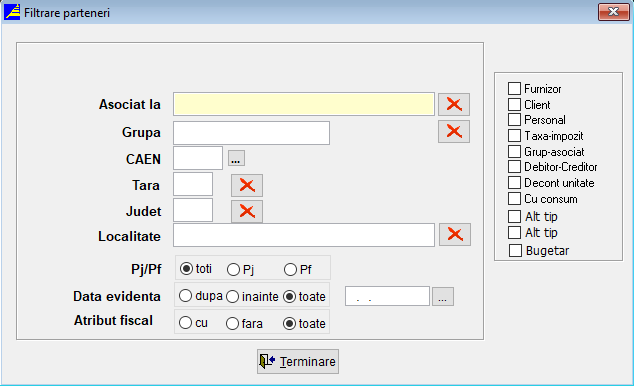Image resolution: width=634 pixels, height=386 pixels.
Task: Clear the Asociat la field with red X
Action: tap(454, 104)
